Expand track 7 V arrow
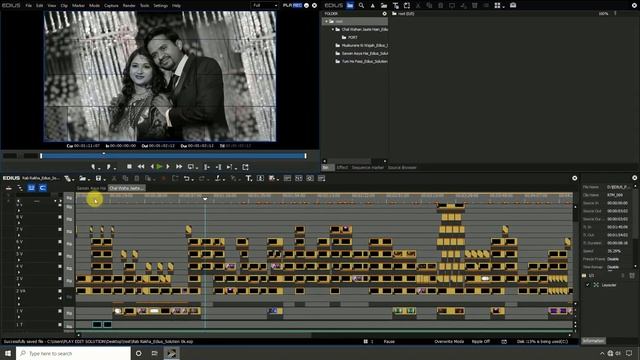Viewport: 640px width, 360px height. pos(19,236)
